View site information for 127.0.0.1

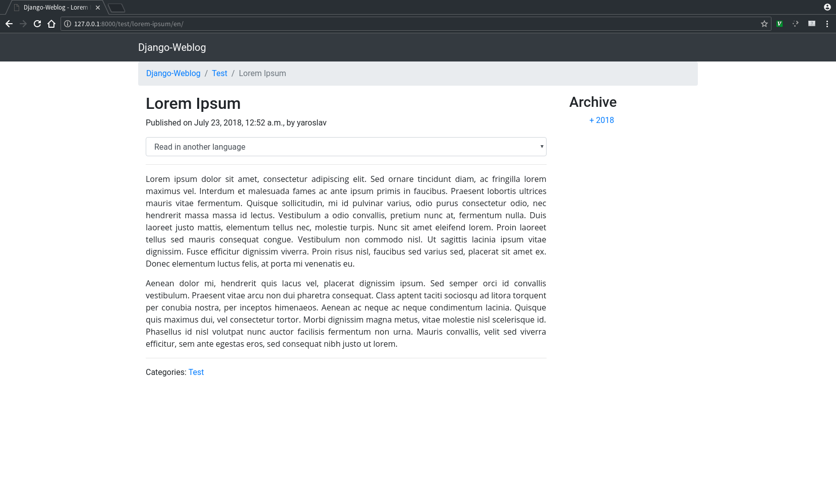click(x=68, y=24)
